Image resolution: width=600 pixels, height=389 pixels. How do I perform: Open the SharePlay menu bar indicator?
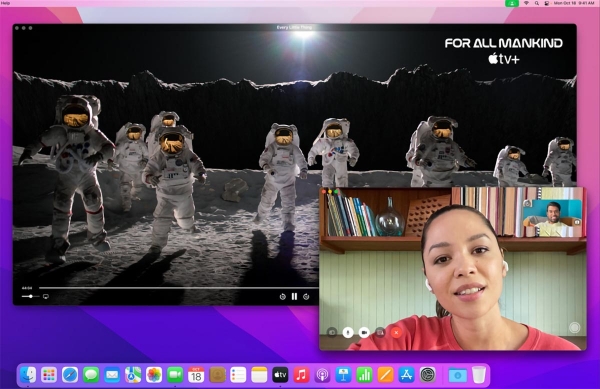click(512, 3)
